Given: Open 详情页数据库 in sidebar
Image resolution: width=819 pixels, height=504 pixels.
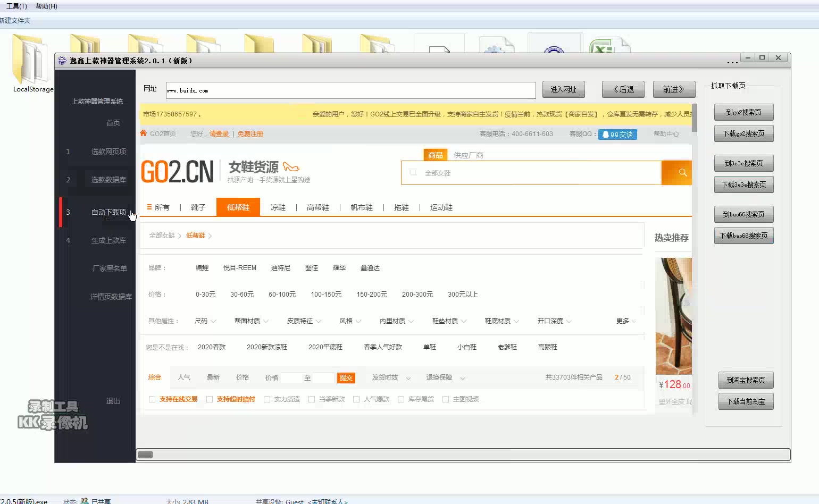Looking at the screenshot, I should pyautogui.click(x=111, y=297).
